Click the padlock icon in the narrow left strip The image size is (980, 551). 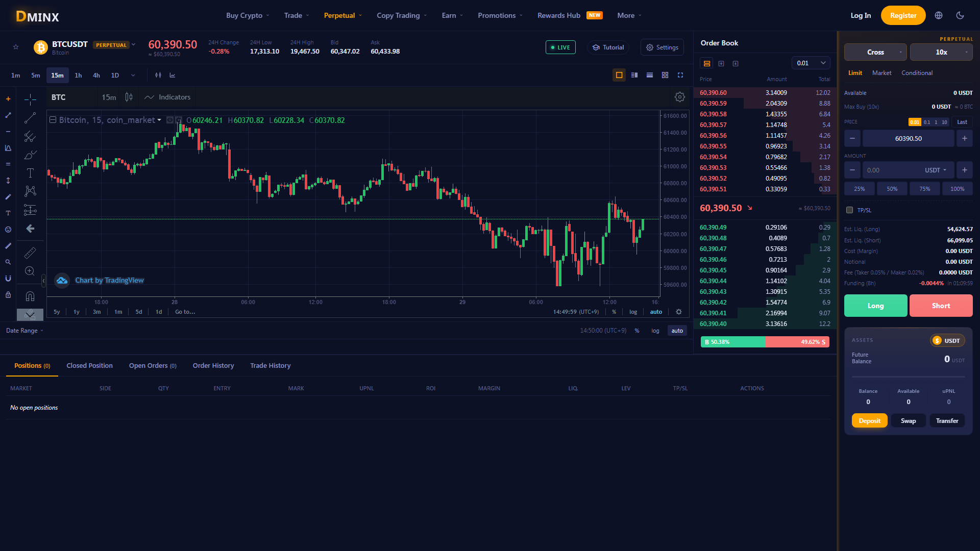click(x=8, y=295)
